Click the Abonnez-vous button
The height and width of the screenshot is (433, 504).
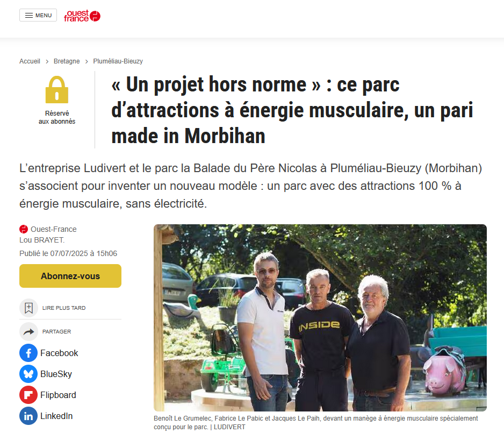70,276
